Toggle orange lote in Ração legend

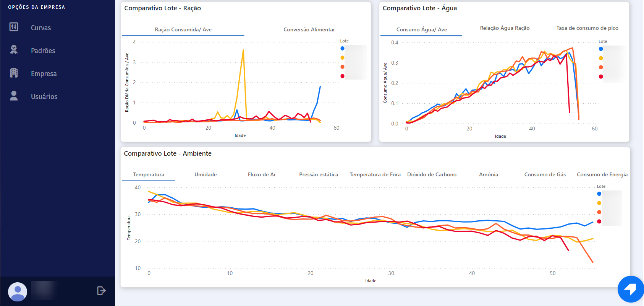pyautogui.click(x=342, y=67)
